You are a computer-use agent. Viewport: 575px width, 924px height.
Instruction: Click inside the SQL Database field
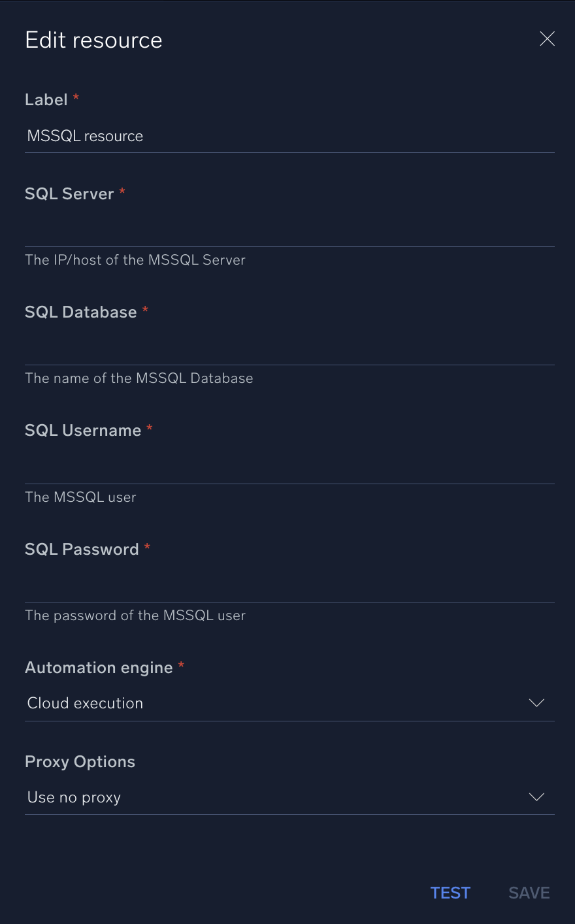pos(287,350)
